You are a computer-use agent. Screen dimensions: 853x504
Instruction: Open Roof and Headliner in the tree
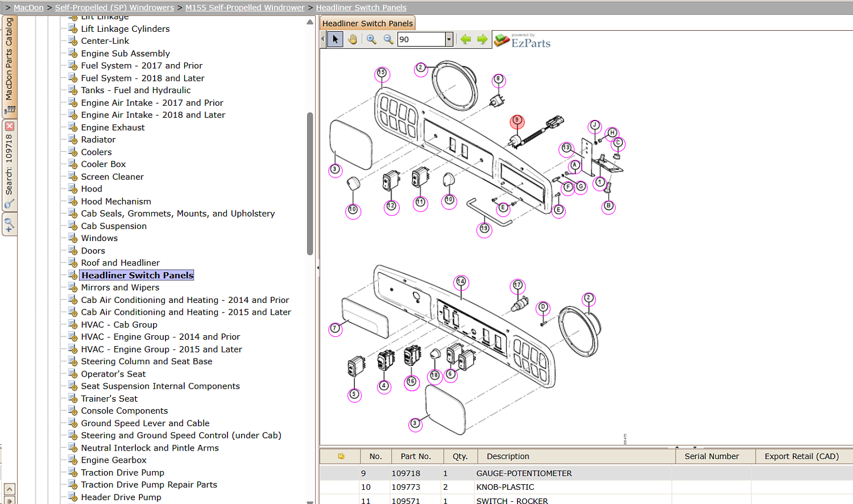(120, 263)
